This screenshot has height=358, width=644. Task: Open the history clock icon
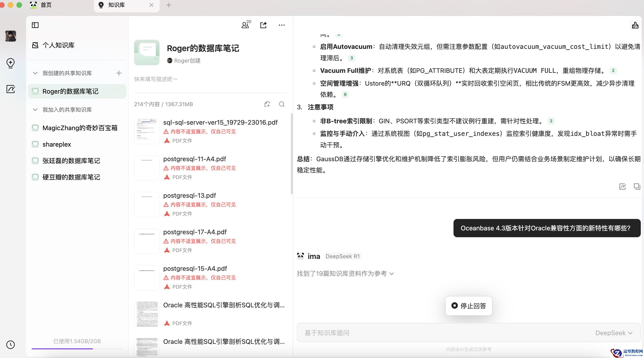pyautogui.click(x=11, y=345)
